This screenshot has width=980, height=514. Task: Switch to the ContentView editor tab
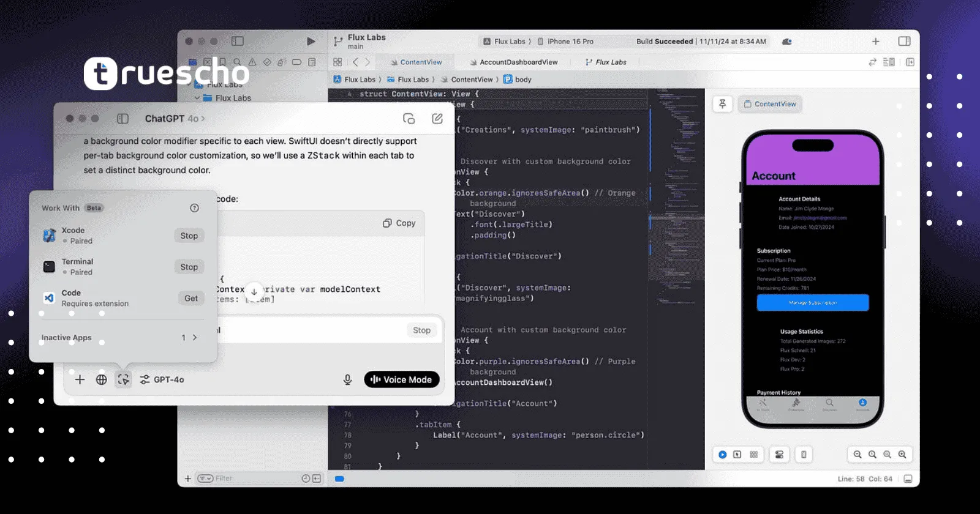(x=416, y=62)
